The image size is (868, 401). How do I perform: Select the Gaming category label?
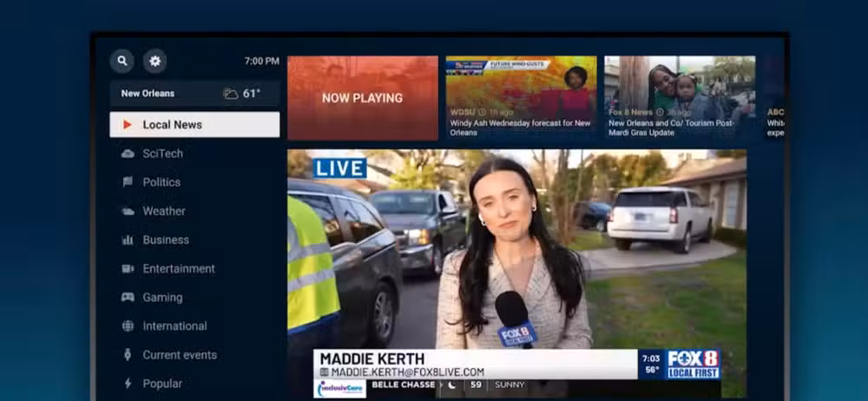click(x=162, y=298)
